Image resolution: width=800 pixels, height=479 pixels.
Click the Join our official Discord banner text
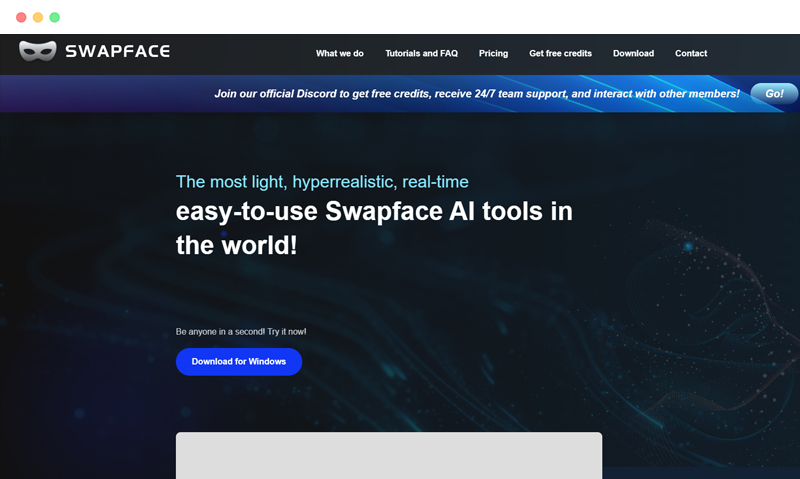click(477, 94)
